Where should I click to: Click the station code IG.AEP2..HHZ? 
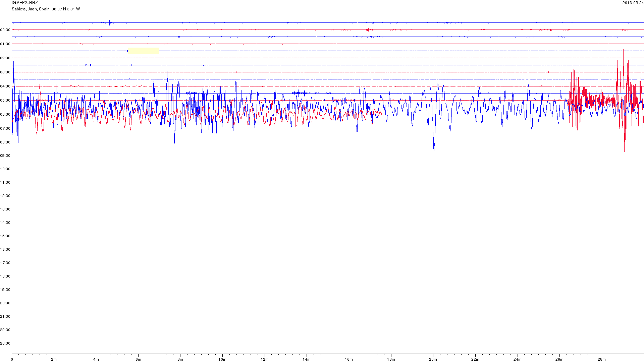coord(25,3)
